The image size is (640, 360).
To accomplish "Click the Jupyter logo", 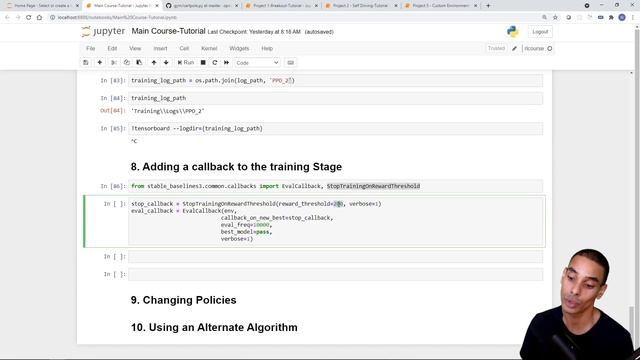I will [103, 31].
